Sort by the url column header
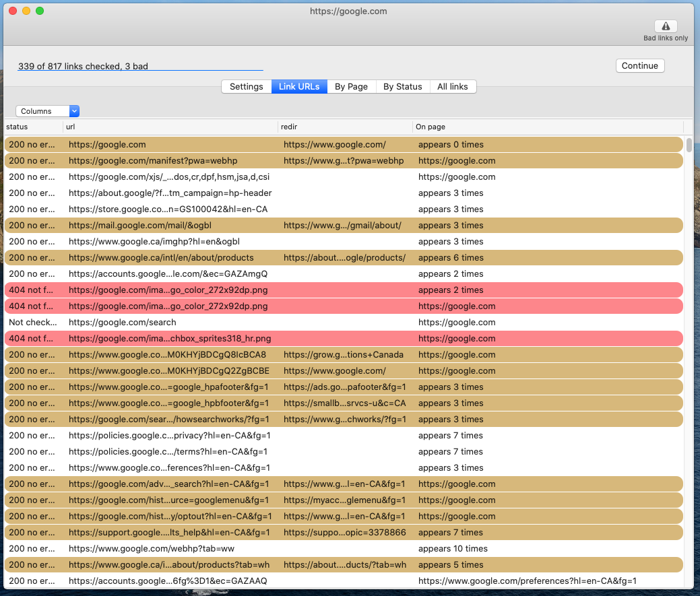The image size is (700, 596). [x=170, y=127]
